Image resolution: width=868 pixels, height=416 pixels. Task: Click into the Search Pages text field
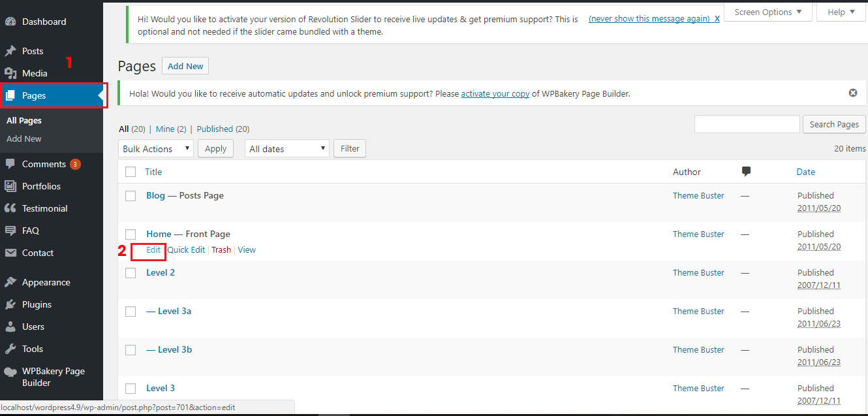pos(747,124)
